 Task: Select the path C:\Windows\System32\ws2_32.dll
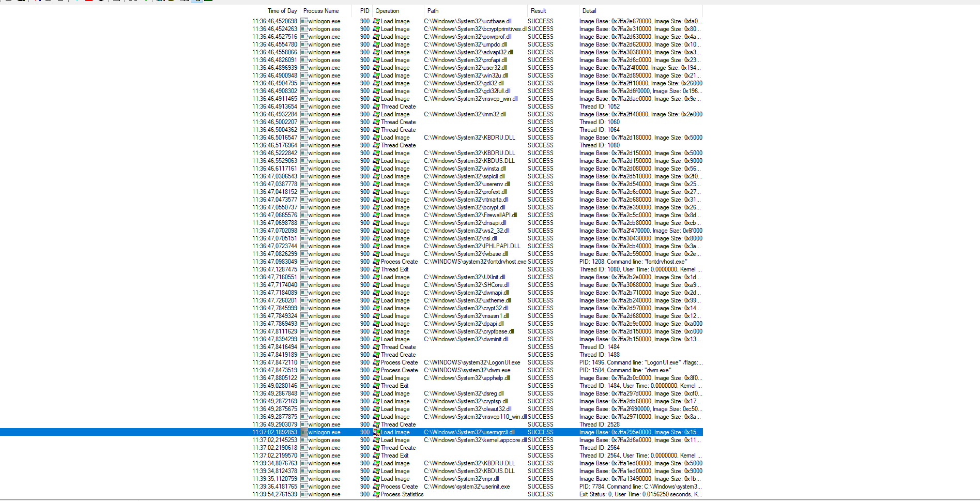(467, 231)
